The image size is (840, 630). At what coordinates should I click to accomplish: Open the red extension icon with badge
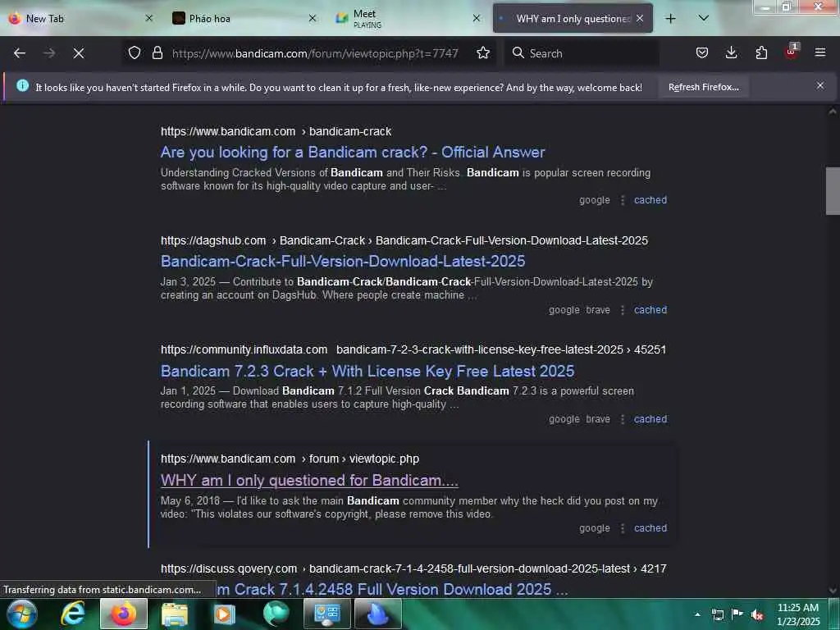tap(792, 52)
